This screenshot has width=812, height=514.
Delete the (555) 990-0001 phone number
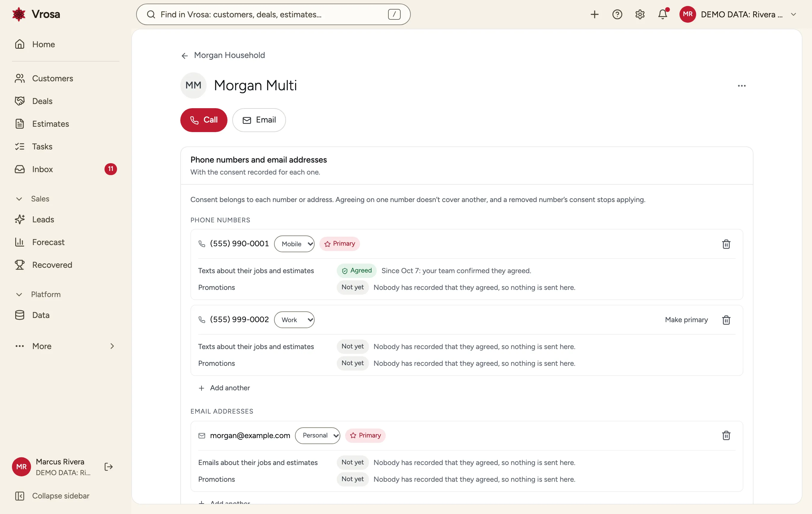(726, 244)
